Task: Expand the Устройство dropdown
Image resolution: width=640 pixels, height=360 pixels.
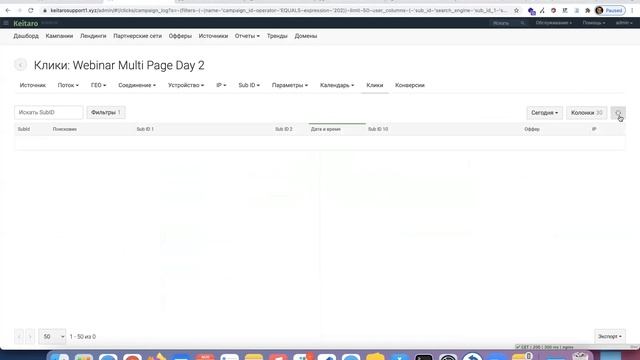Action: 186,85
